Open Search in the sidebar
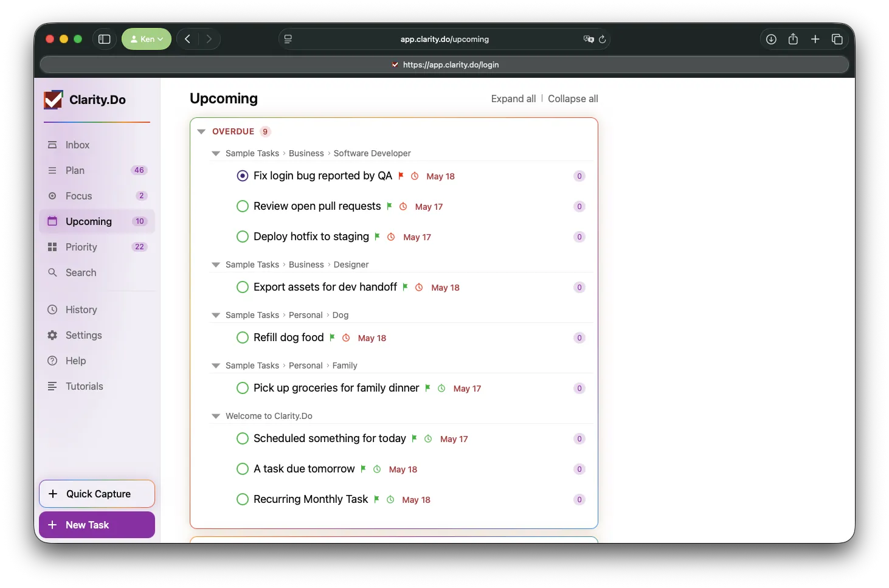This screenshot has height=588, width=889. tap(97, 272)
